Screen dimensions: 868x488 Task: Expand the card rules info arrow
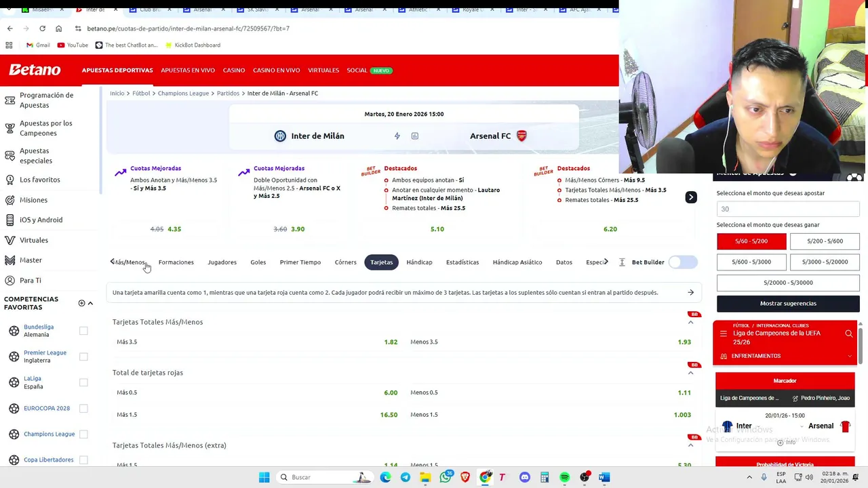(690, 293)
